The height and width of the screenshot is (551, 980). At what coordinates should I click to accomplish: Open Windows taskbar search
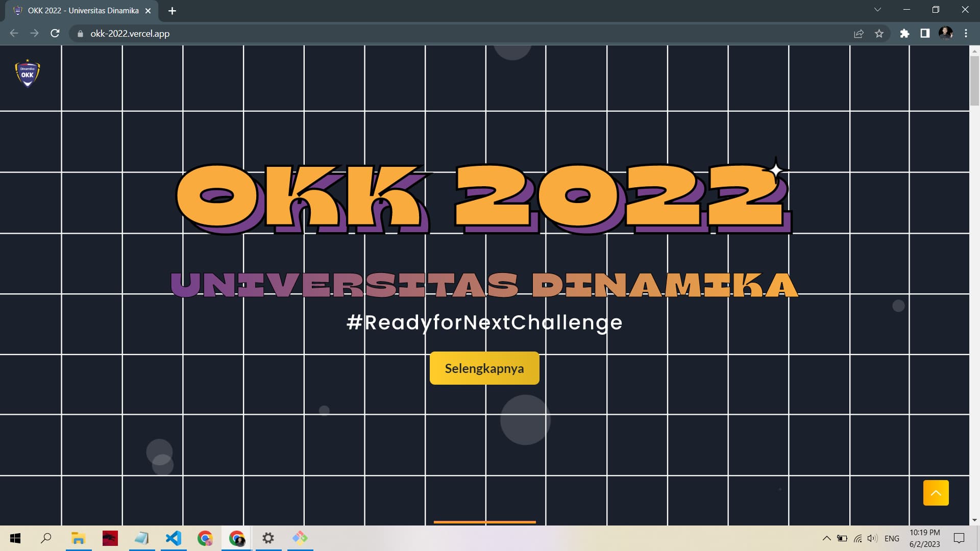click(x=46, y=538)
